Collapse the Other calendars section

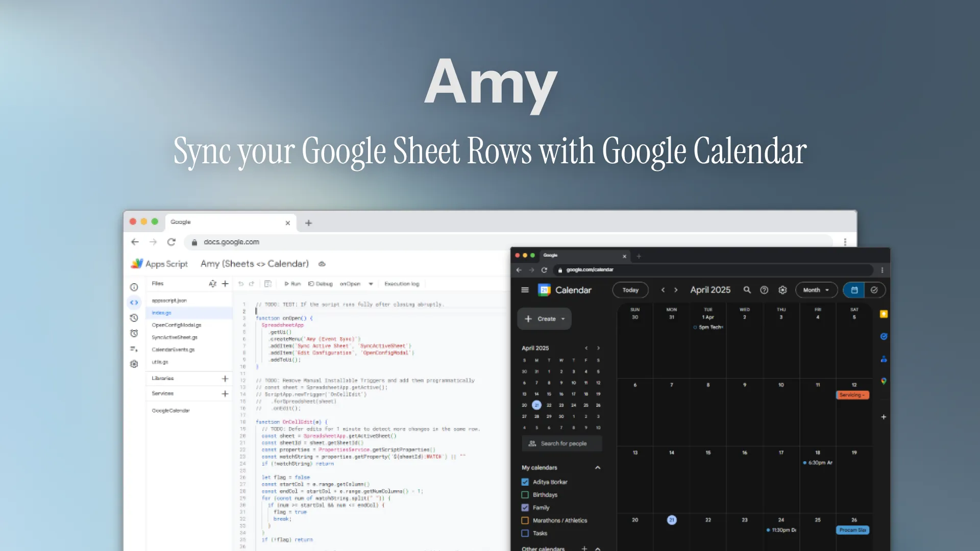coord(598,548)
